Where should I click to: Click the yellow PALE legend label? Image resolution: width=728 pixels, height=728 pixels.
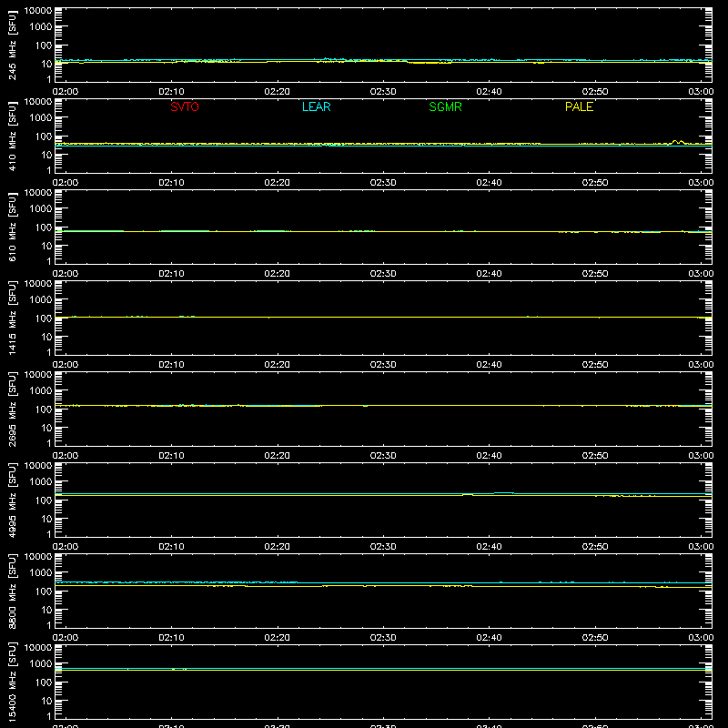click(579, 106)
